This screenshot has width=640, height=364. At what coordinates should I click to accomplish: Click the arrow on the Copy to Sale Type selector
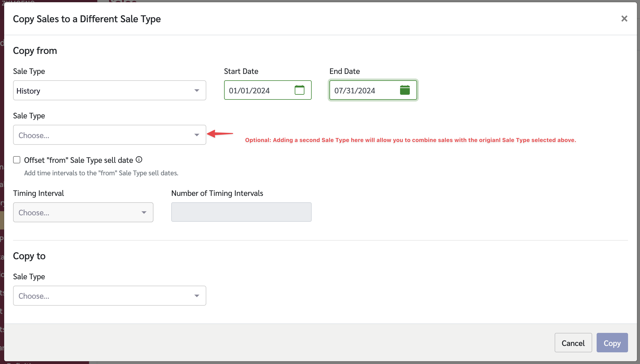pos(197,296)
